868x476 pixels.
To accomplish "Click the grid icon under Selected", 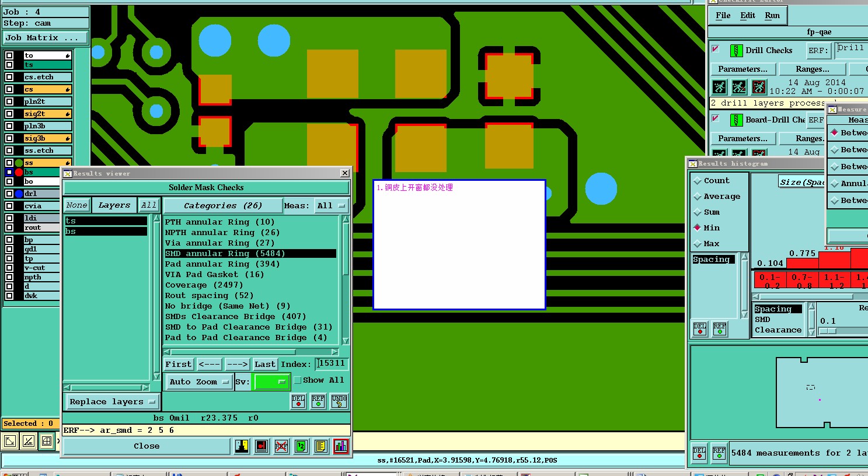I will [47, 442].
